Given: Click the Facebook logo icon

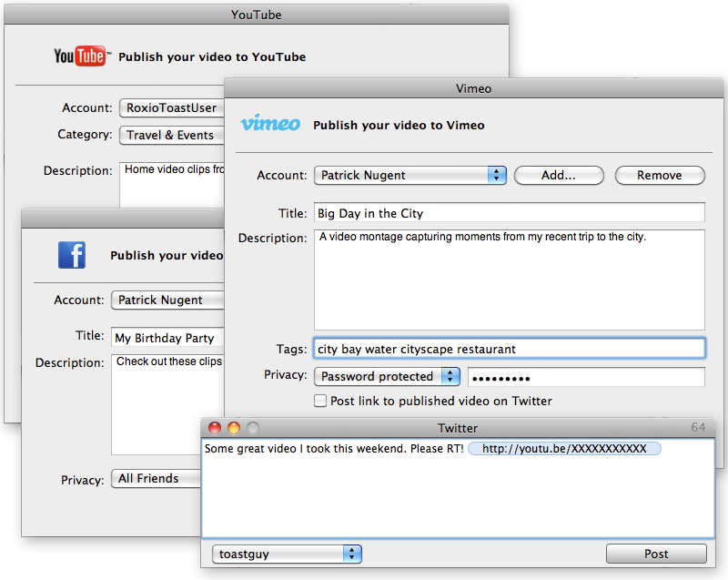Looking at the screenshot, I should pyautogui.click(x=72, y=255).
